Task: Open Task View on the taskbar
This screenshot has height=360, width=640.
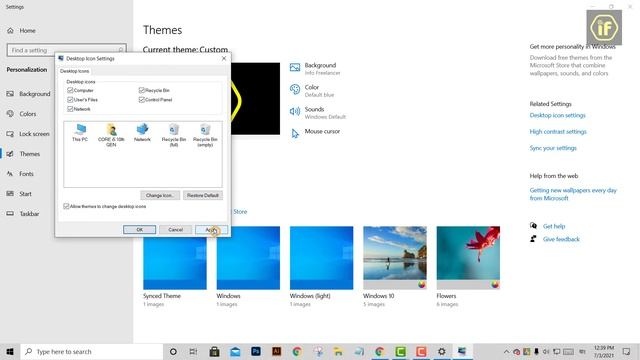Action: 193,351
